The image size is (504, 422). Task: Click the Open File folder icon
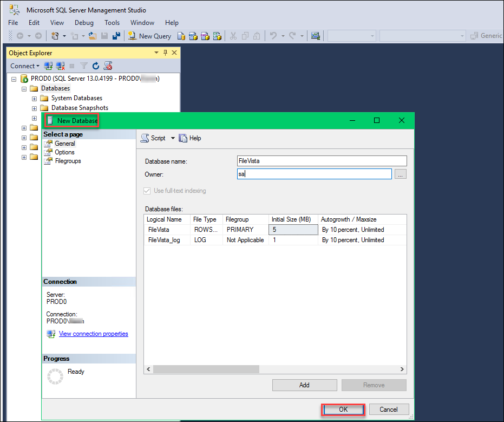93,36
